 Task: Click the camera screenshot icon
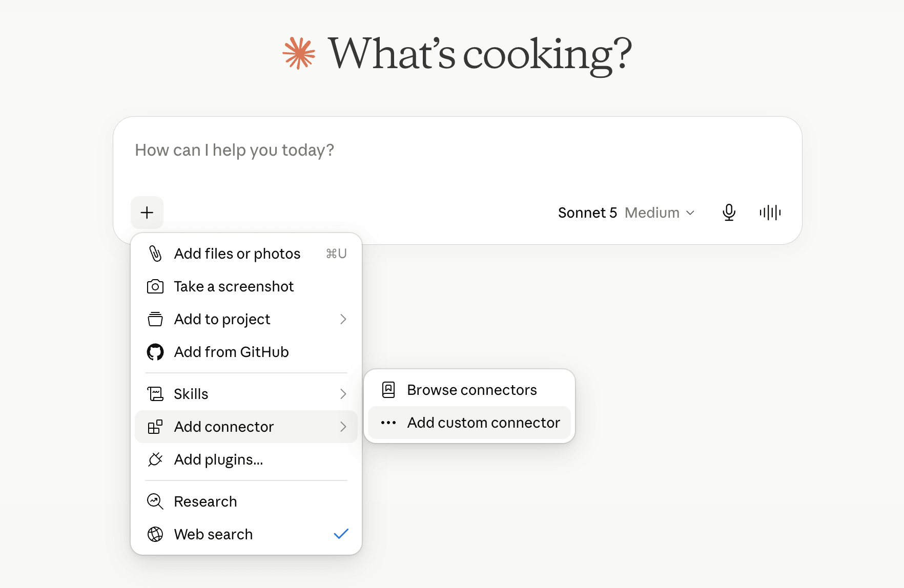coord(155,286)
